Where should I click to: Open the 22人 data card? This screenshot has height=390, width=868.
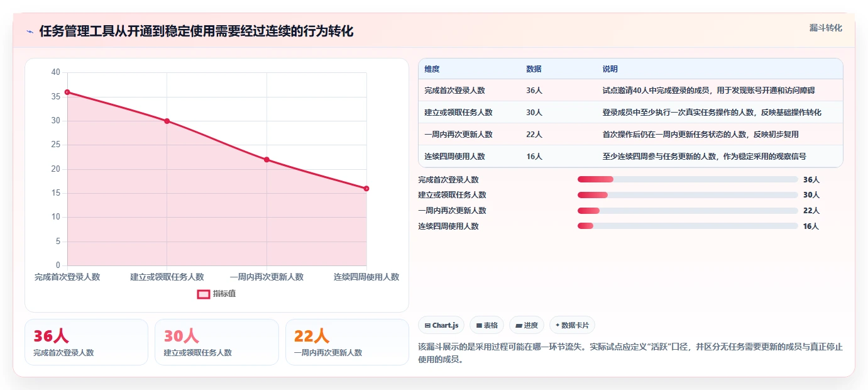pyautogui.click(x=347, y=342)
